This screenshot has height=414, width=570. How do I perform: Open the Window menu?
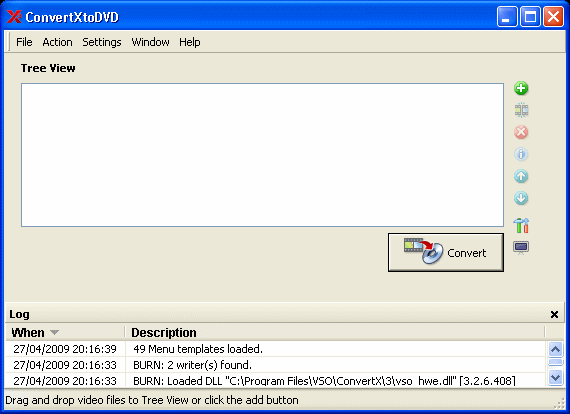[x=150, y=42]
